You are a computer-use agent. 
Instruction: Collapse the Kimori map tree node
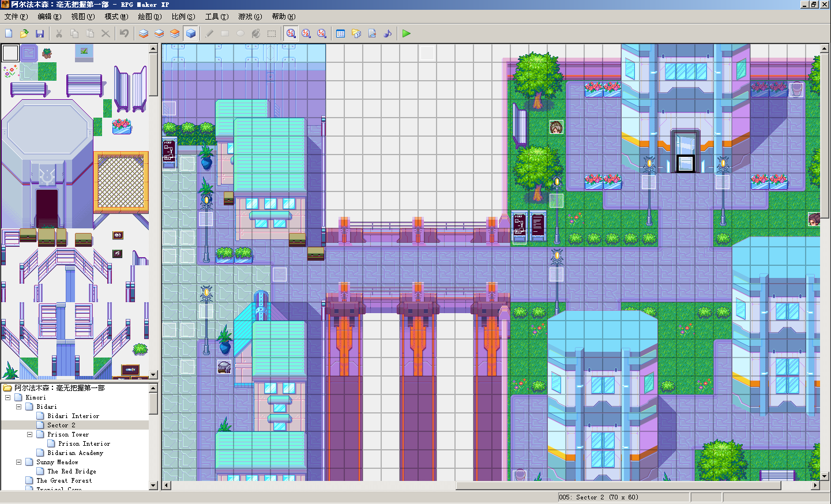(x=7, y=397)
